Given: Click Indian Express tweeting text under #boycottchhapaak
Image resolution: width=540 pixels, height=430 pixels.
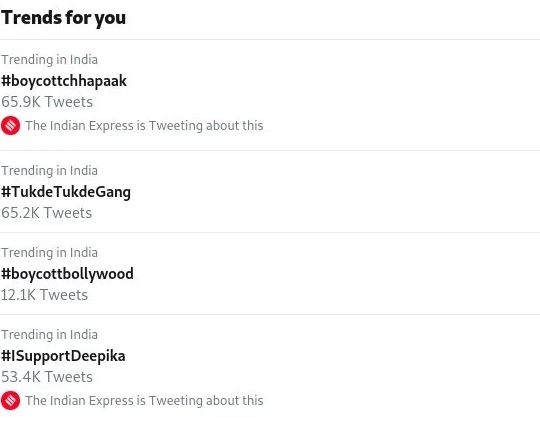Looking at the screenshot, I should (x=144, y=126).
